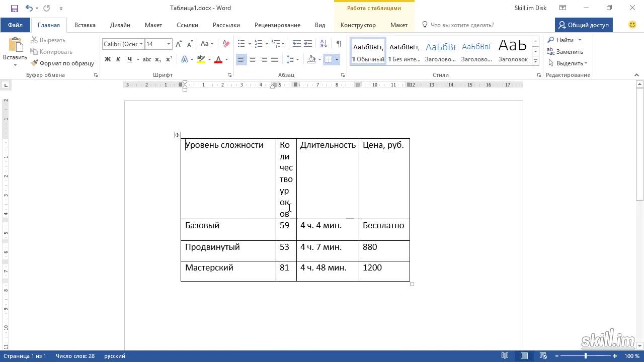
Task: Toggle subscript x₂ formatting
Action: [x=158, y=59]
